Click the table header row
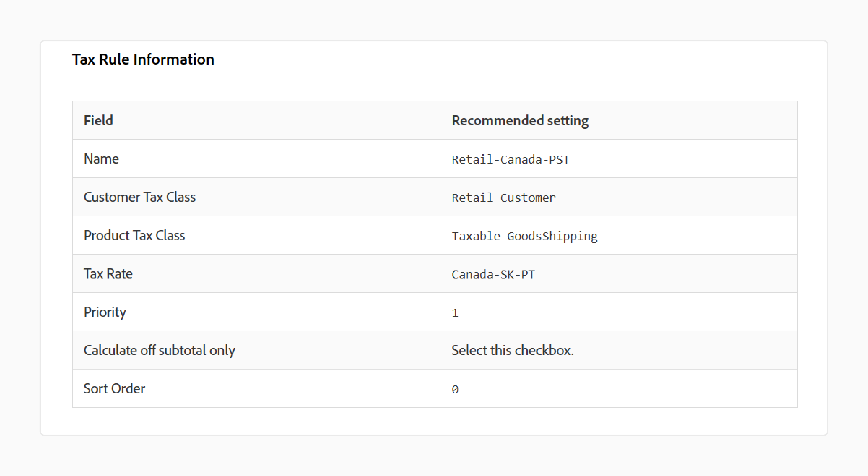The image size is (868, 476). [x=435, y=120]
